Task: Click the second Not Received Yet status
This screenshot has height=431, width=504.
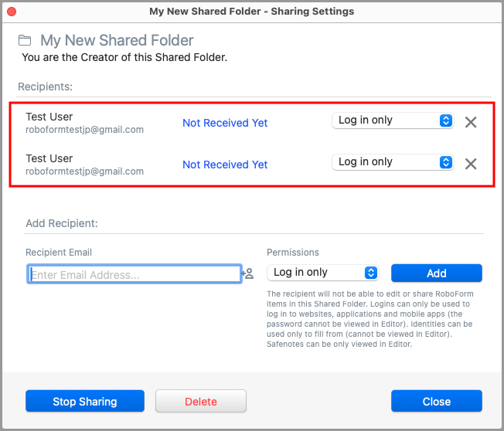Action: 225,165
